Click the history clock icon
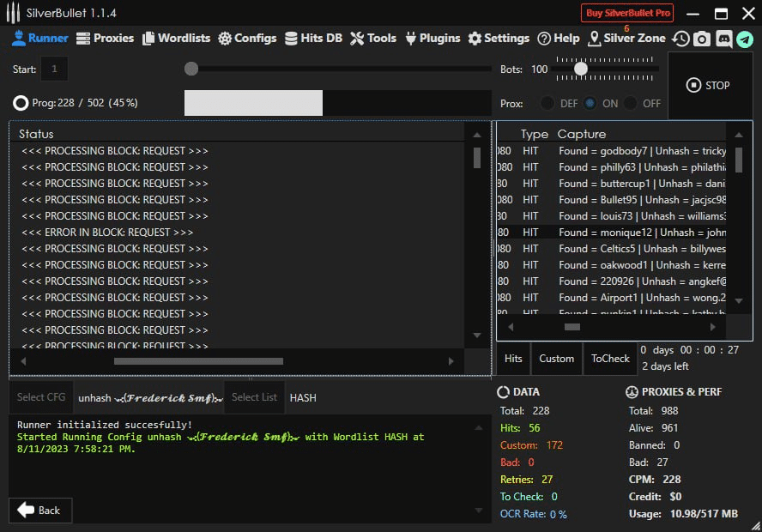The height and width of the screenshot is (532, 762). click(x=680, y=39)
